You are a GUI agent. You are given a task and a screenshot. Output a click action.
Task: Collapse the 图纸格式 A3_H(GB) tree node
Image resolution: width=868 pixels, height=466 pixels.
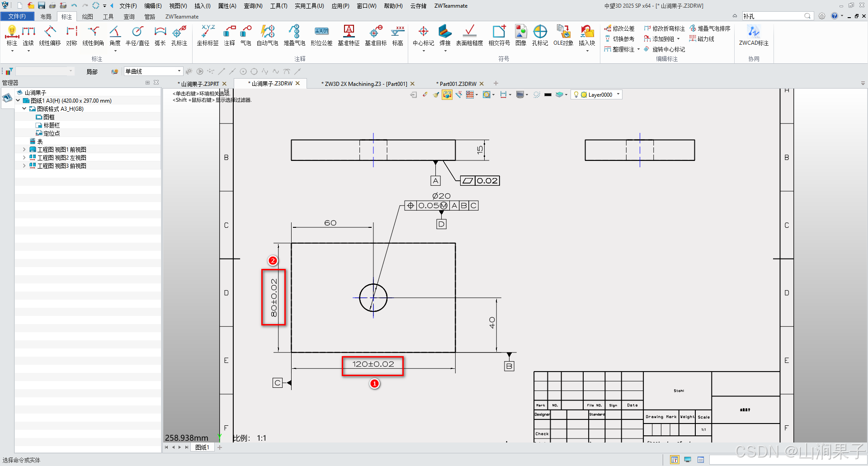click(24, 109)
